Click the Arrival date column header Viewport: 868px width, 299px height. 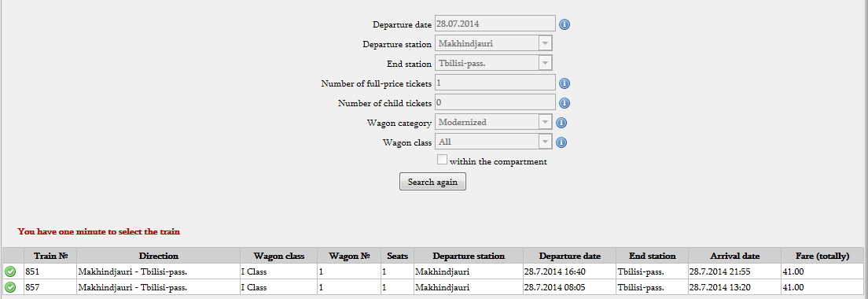(734, 256)
